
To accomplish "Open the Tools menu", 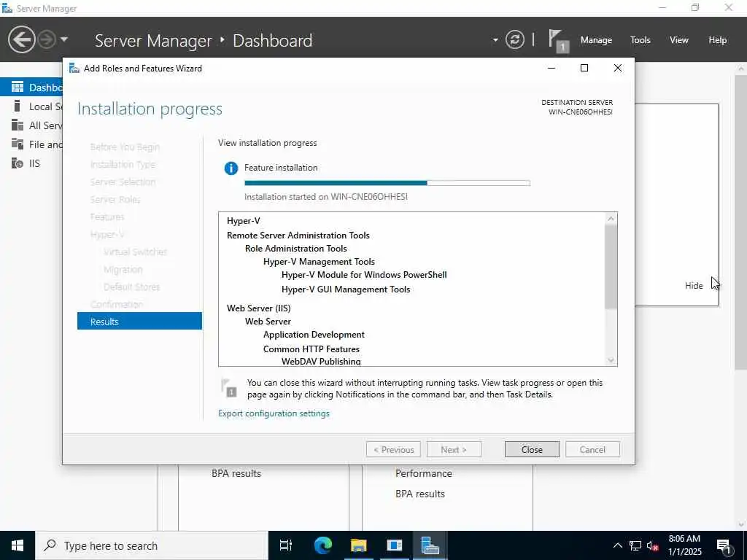I will coord(640,40).
